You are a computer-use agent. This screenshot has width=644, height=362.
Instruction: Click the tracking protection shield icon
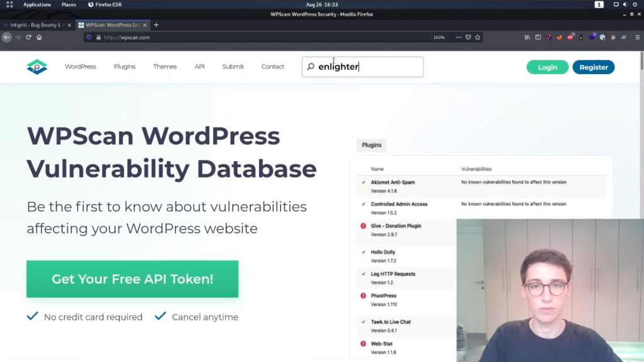click(x=89, y=37)
